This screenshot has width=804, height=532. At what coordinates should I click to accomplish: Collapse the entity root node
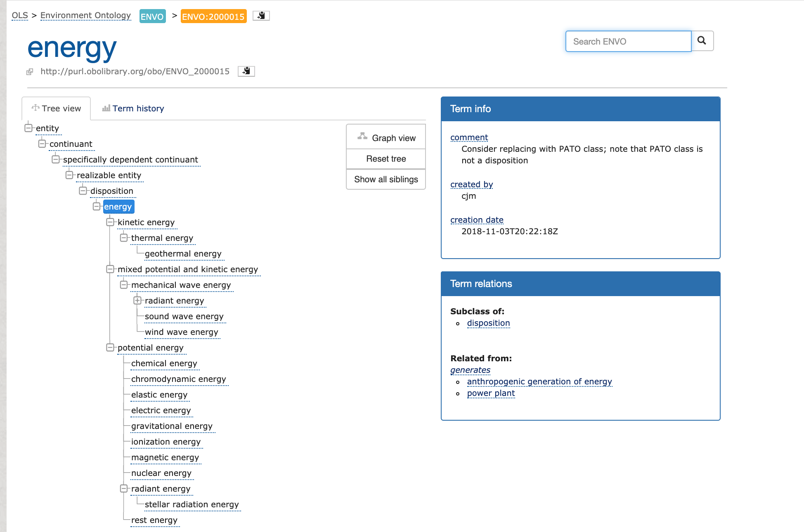(x=28, y=128)
